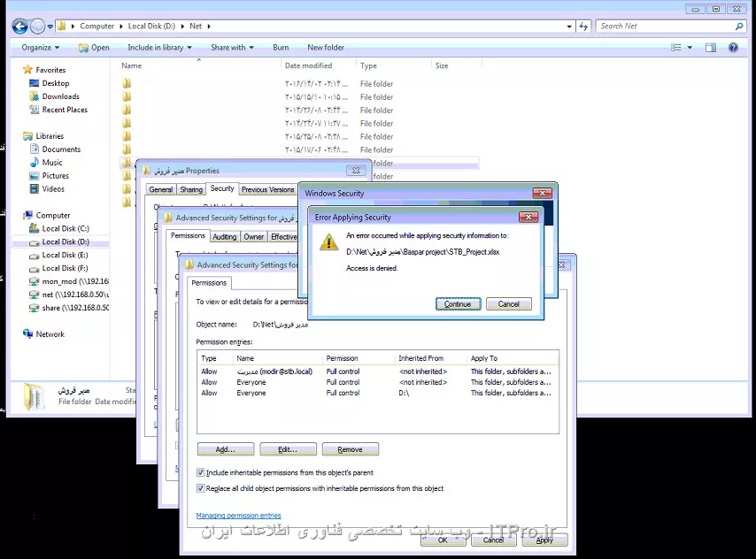This screenshot has width=756, height=559.
Task: Click the Add... button
Action: point(225,449)
